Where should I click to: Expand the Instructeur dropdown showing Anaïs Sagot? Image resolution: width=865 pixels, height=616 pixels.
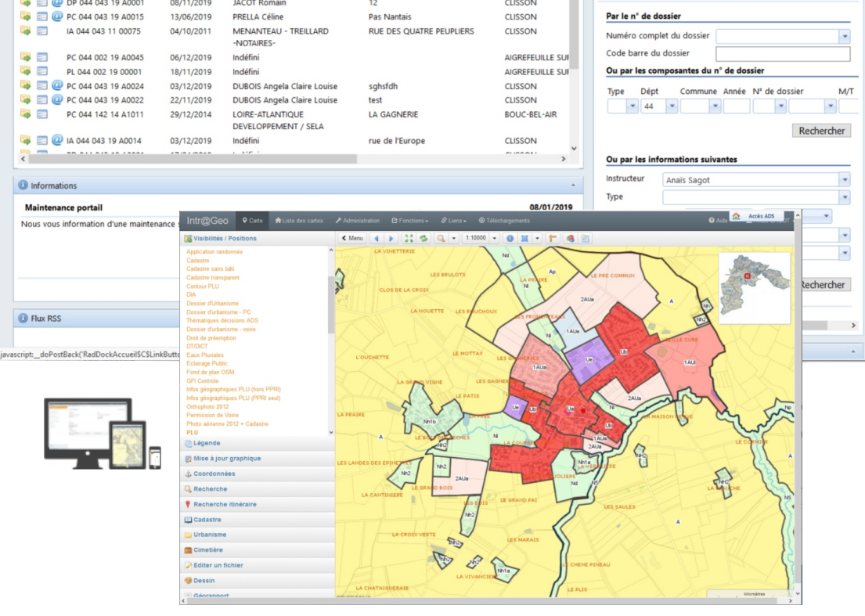pyautogui.click(x=844, y=180)
